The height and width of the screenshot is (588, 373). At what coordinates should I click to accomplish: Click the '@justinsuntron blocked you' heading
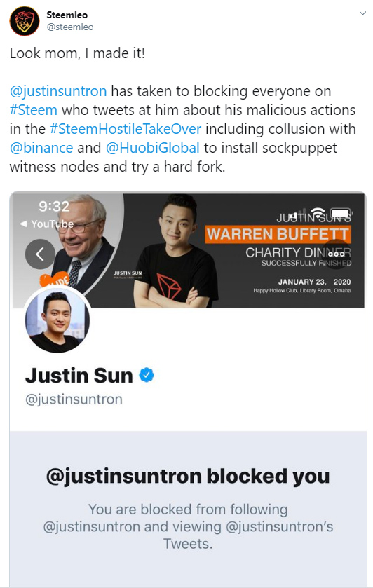coord(188,477)
